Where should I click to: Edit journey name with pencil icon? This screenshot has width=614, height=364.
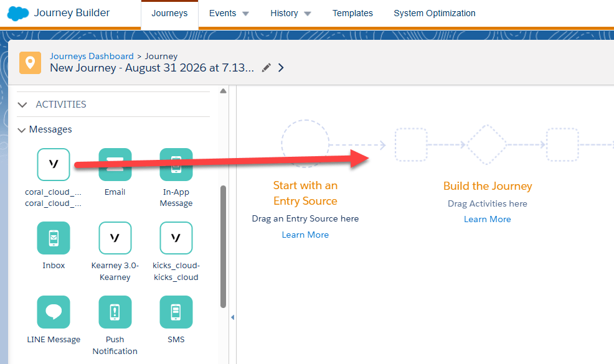point(267,68)
